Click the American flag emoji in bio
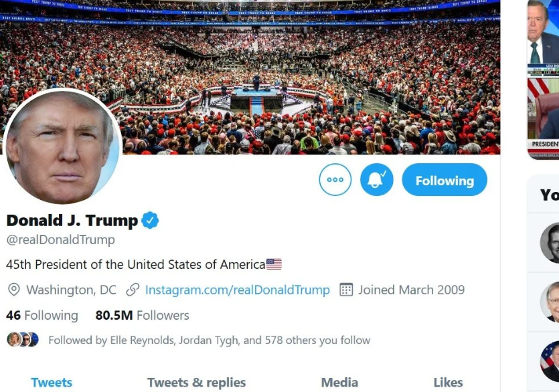The height and width of the screenshot is (392, 559). pos(274,264)
